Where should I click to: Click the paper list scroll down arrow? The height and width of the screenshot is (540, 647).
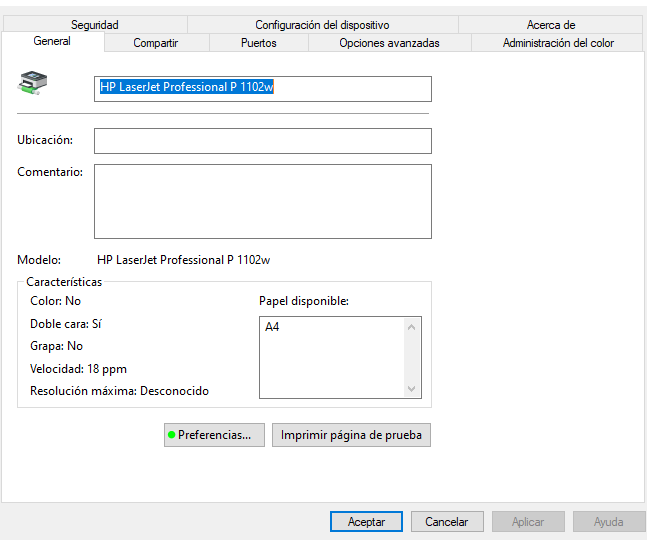point(411,389)
